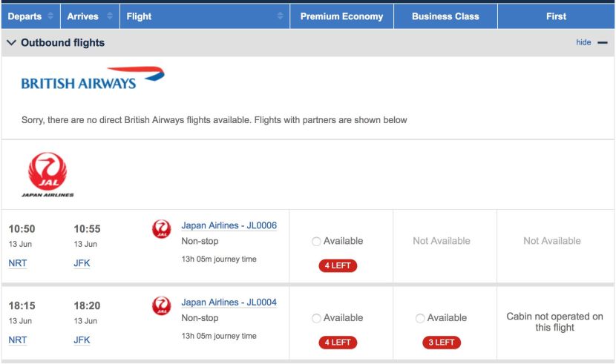Screen dimensions: 616x364
Task: Sort by the Flight column arrows
Action: [x=280, y=16]
